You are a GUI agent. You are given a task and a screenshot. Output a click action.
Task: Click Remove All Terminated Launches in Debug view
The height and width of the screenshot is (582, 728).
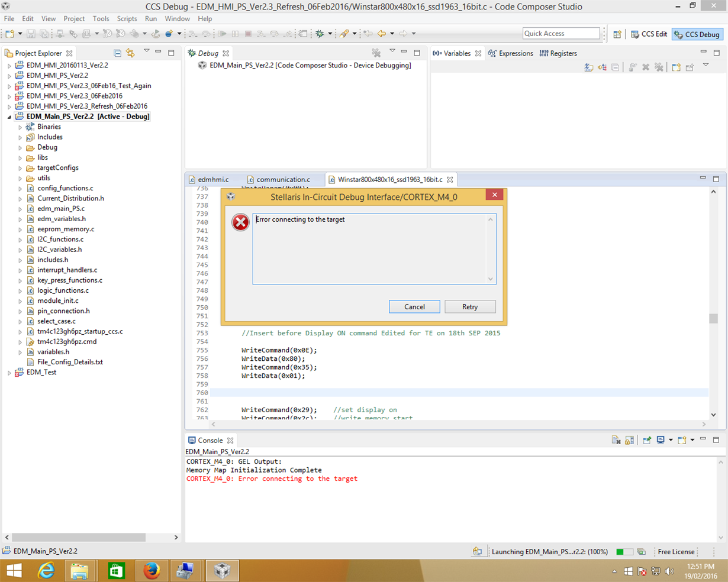[x=376, y=53]
